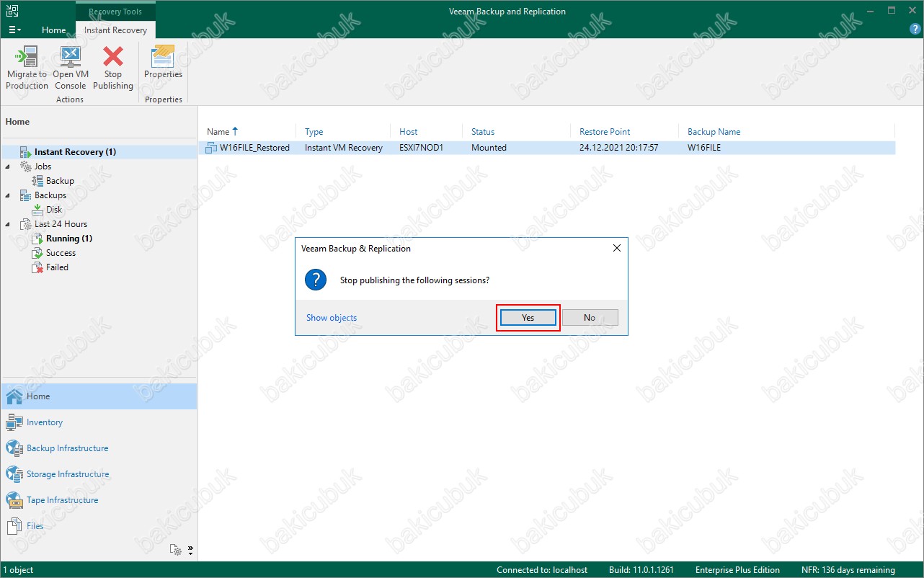Select the Instant Recovery ribbon tab

115,30
